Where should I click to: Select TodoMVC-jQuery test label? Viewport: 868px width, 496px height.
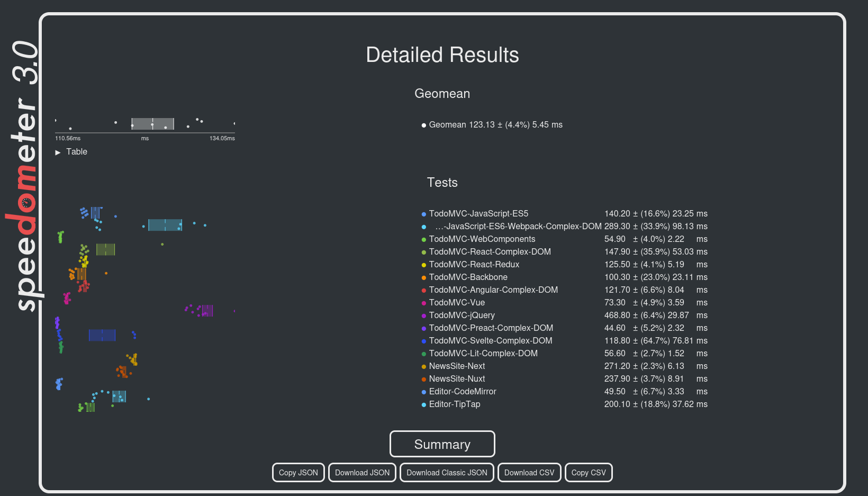tap(462, 315)
